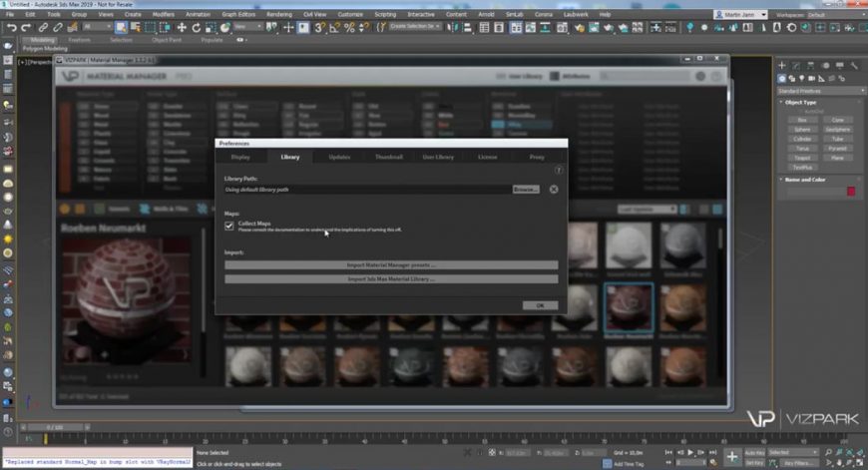Click Import 3ds Max Material Library button
This screenshot has height=470, width=868.
point(391,279)
